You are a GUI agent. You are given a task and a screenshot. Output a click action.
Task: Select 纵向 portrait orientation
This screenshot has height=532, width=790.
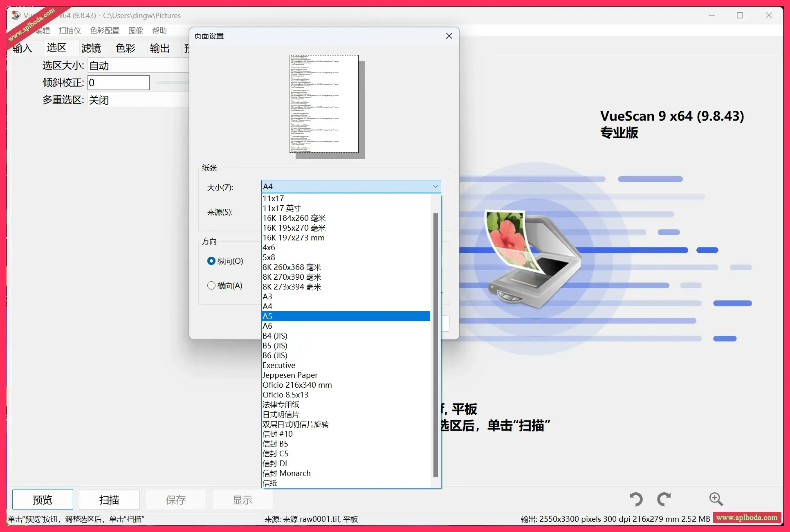[x=211, y=261]
